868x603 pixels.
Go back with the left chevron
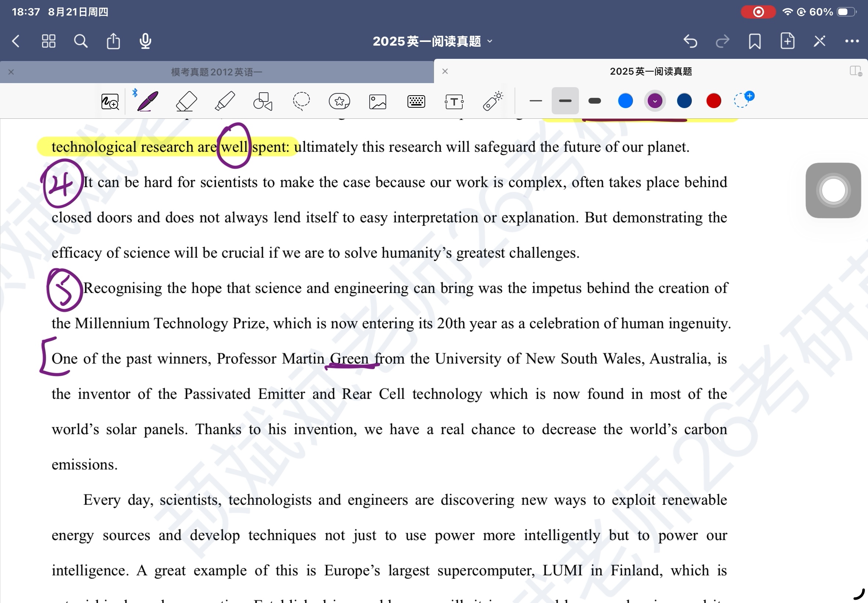16,41
